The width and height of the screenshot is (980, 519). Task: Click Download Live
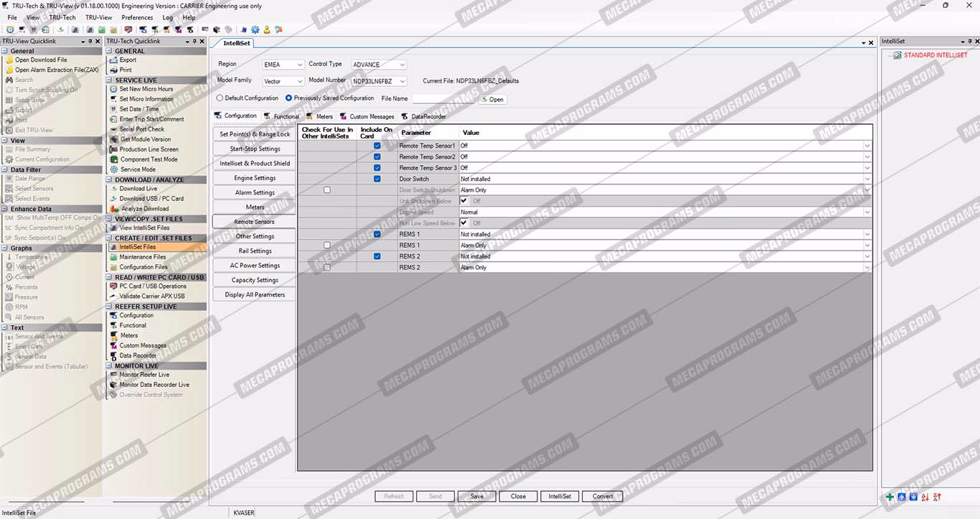pyautogui.click(x=138, y=189)
